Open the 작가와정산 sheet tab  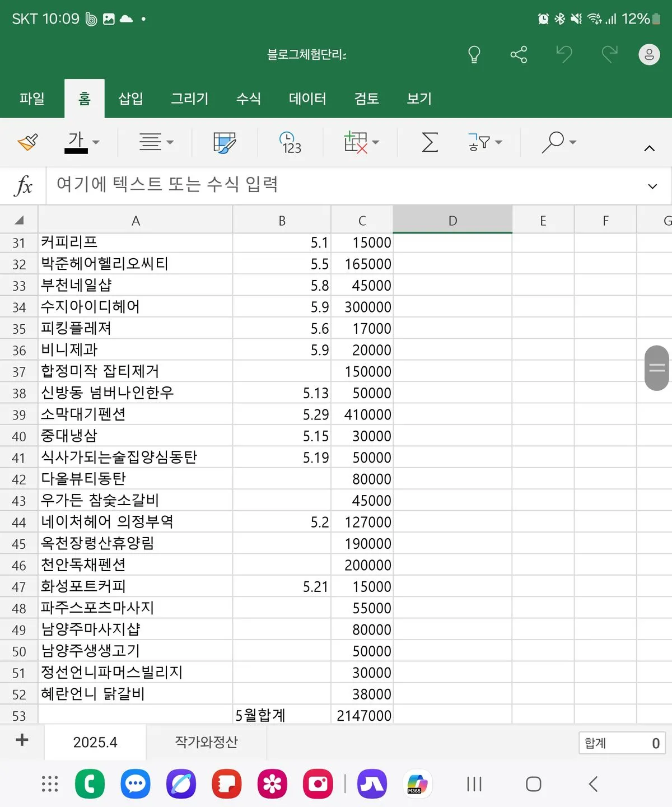[x=206, y=741]
